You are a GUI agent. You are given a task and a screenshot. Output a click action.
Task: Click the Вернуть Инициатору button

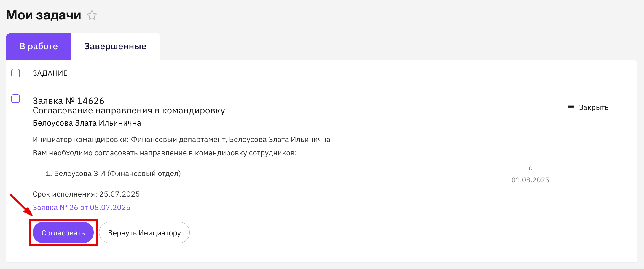144,232
